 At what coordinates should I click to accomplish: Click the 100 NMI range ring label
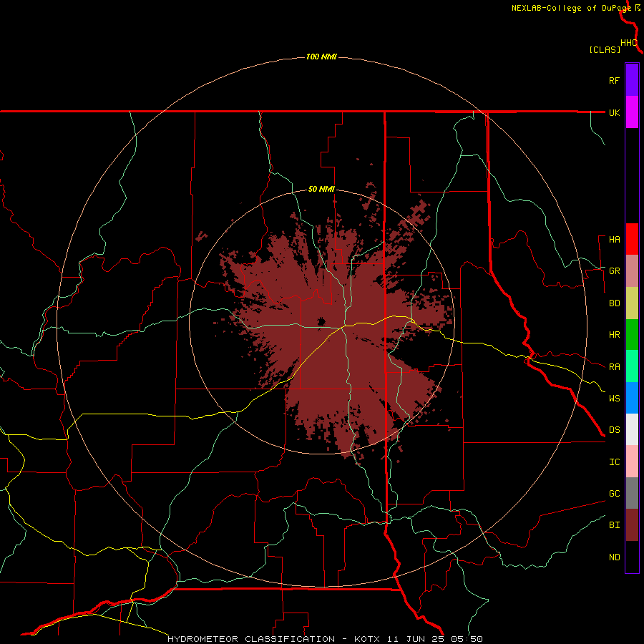[x=321, y=57]
